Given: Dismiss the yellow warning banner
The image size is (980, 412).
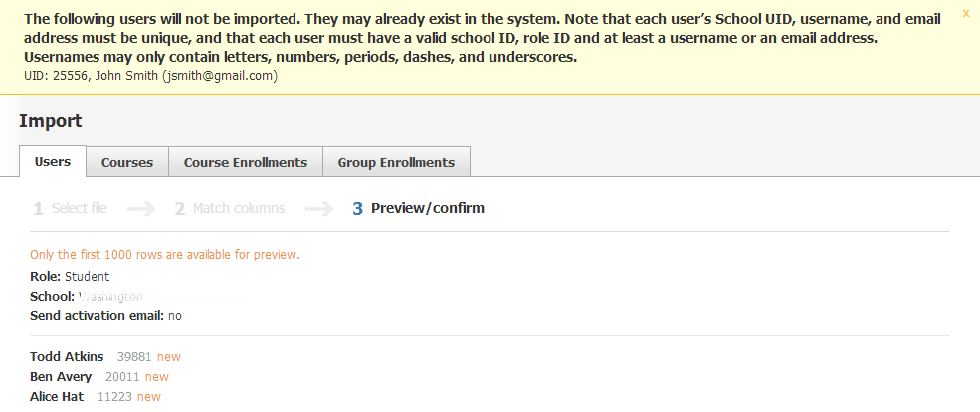Looking at the screenshot, I should [965, 14].
